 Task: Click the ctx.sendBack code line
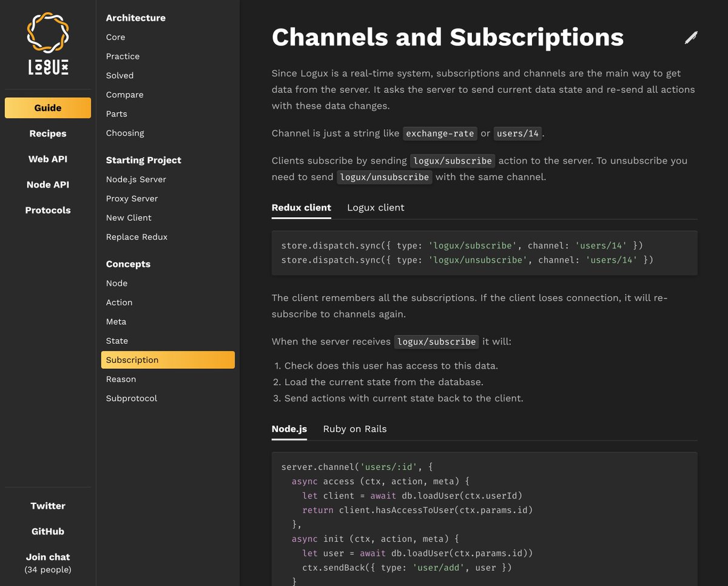tap(407, 568)
